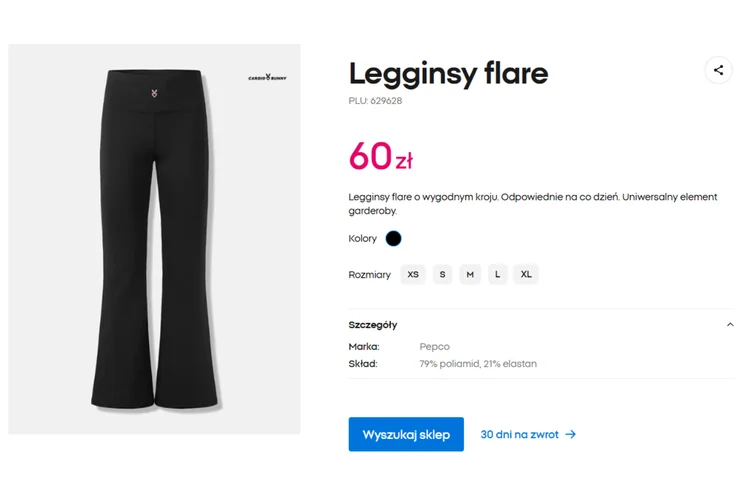748x494 pixels.
Task: Select the black color swatch
Action: click(394, 239)
